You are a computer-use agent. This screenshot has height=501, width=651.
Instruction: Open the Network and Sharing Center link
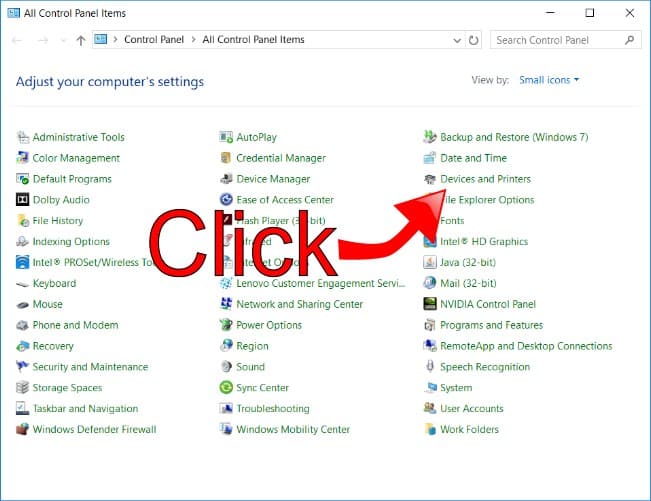pyautogui.click(x=299, y=304)
